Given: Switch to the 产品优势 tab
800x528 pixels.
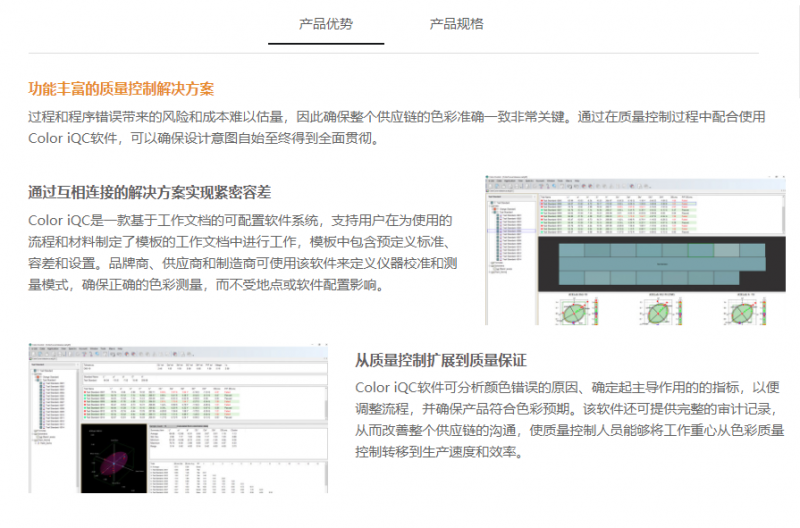Looking at the screenshot, I should point(326,24).
